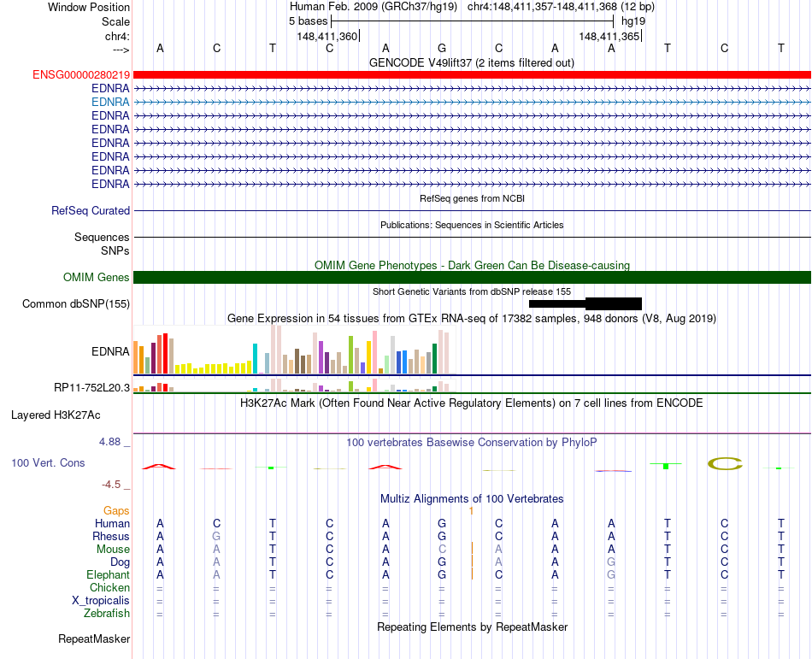The width and height of the screenshot is (812, 659).
Task: Click the thick black dbSNP variant block
Action: (x=614, y=304)
